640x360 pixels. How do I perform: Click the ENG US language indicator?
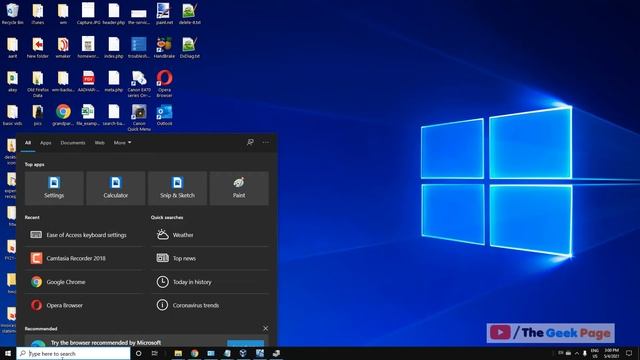coord(595,353)
